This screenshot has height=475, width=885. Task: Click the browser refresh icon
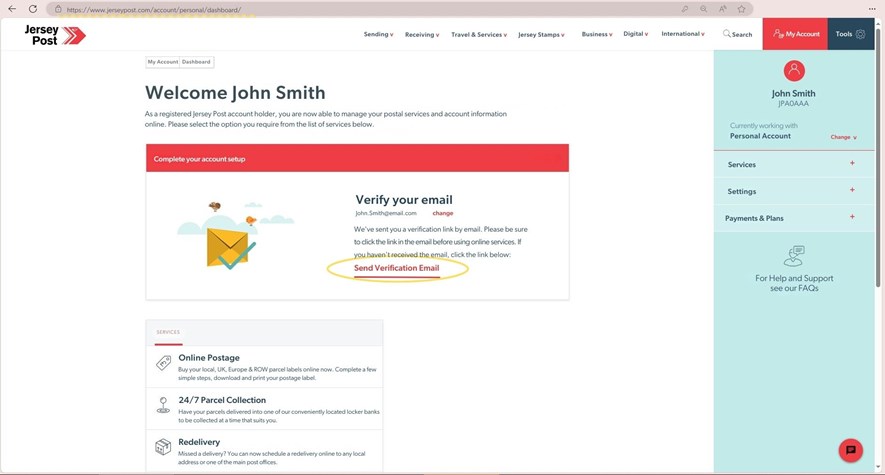pos(32,9)
